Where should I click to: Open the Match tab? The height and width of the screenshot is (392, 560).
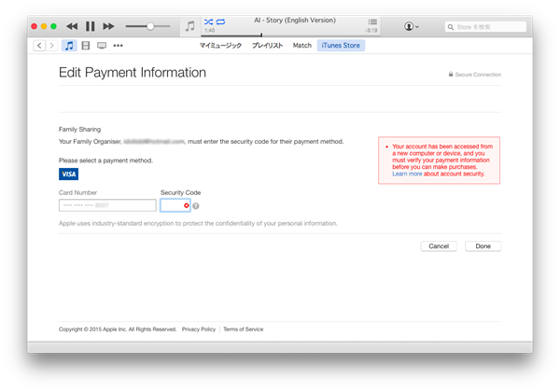click(302, 46)
